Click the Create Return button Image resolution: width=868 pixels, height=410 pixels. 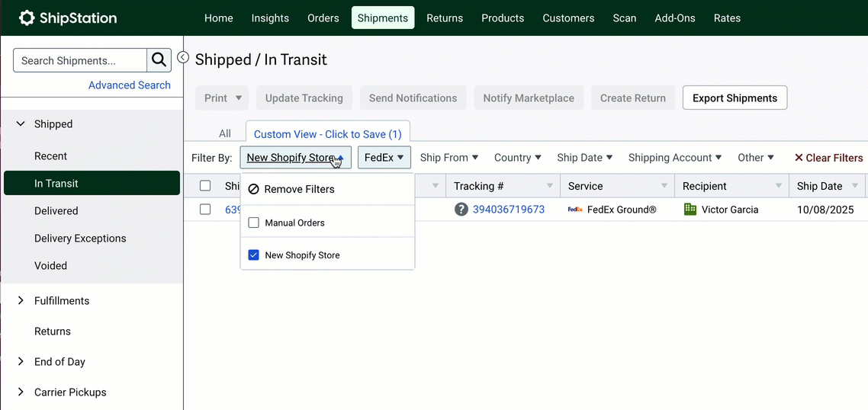tap(633, 98)
